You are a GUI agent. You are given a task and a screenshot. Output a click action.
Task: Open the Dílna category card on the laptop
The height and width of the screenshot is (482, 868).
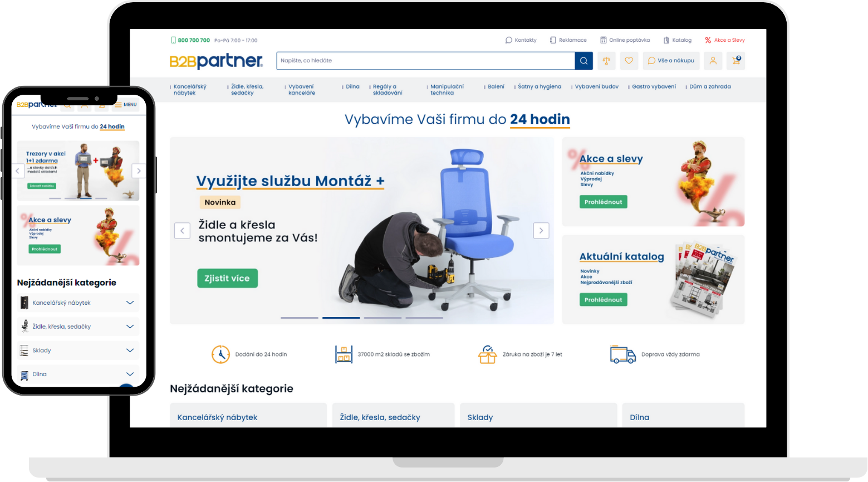click(x=683, y=415)
